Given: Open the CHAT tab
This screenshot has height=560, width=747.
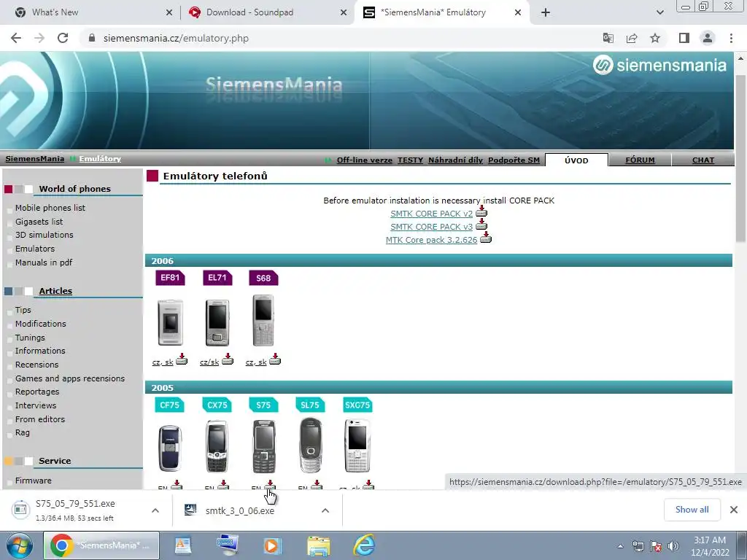Looking at the screenshot, I should coord(703,160).
